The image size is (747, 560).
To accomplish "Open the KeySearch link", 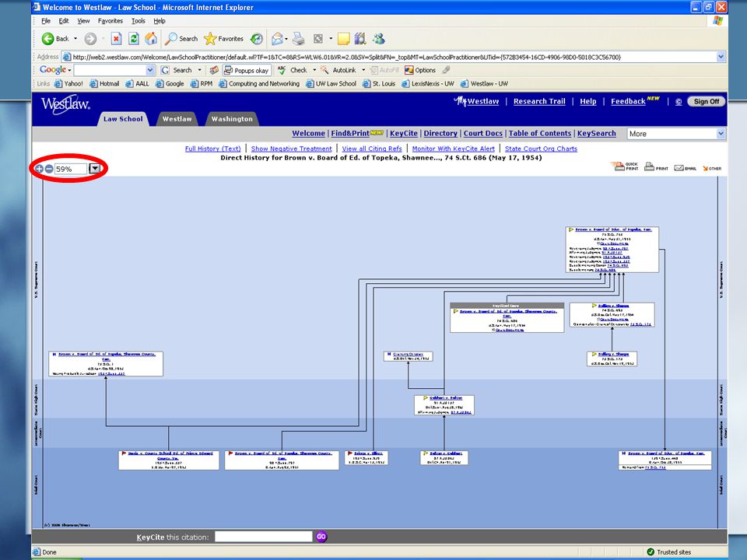I will coord(597,133).
